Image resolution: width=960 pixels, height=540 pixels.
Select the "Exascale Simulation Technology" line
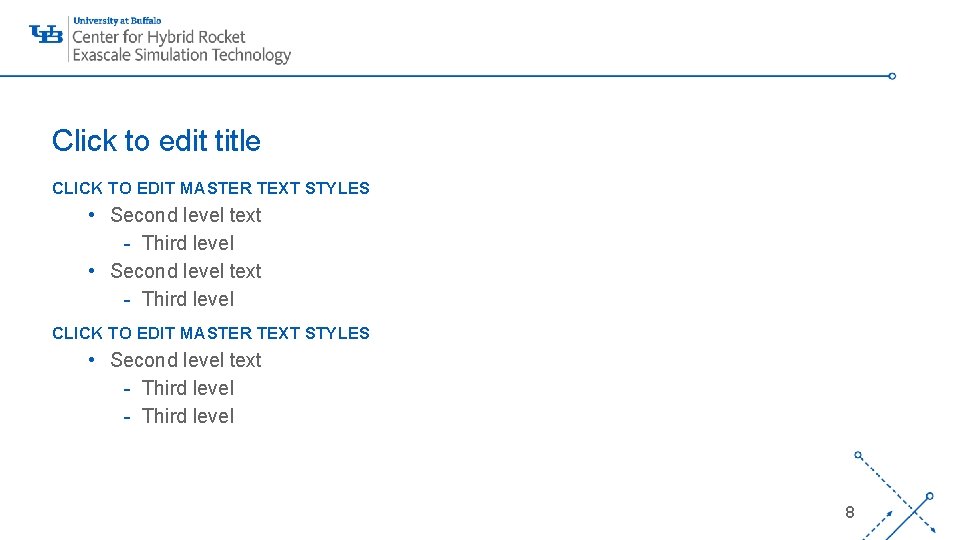(182, 55)
